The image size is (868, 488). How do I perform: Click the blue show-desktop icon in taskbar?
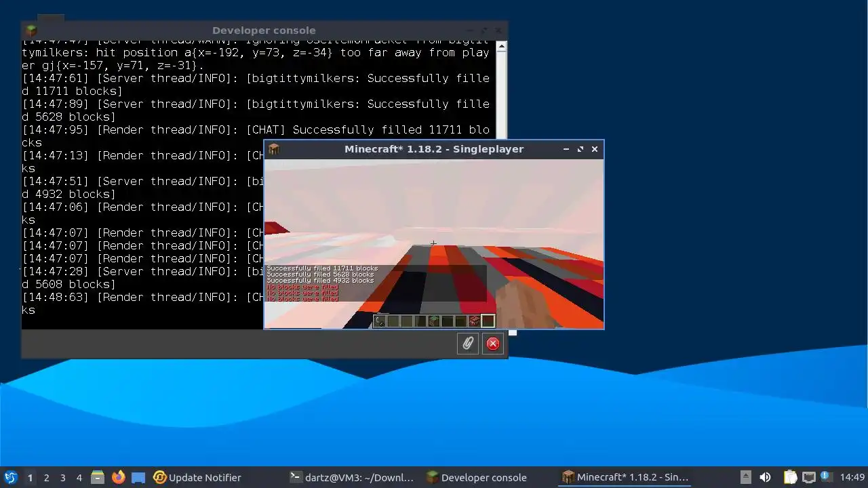(x=138, y=477)
